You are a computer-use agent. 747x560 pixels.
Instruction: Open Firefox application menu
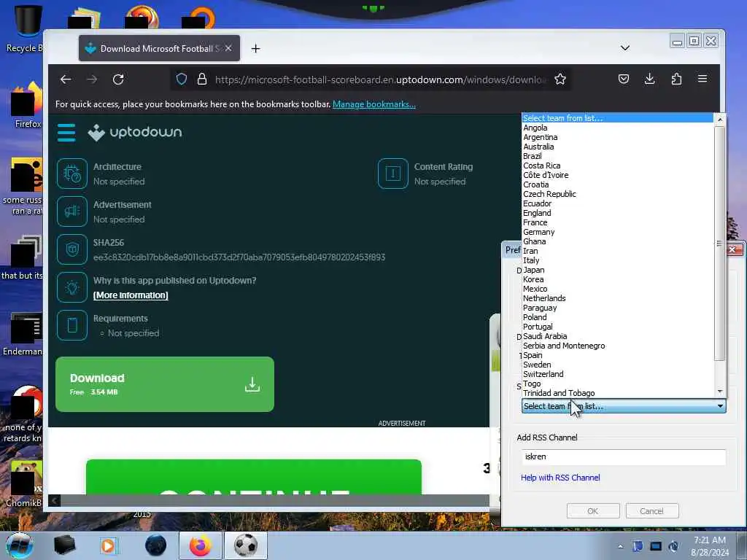coord(703,79)
